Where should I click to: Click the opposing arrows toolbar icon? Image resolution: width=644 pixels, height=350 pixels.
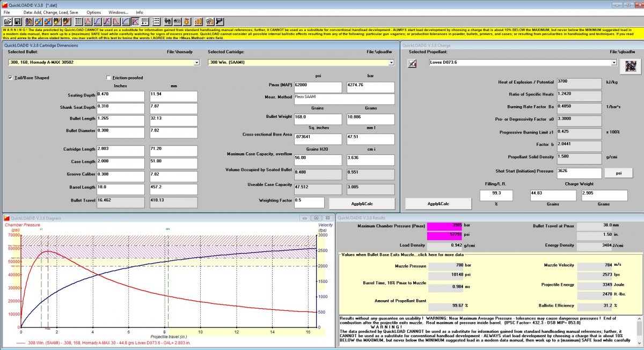(x=167, y=21)
